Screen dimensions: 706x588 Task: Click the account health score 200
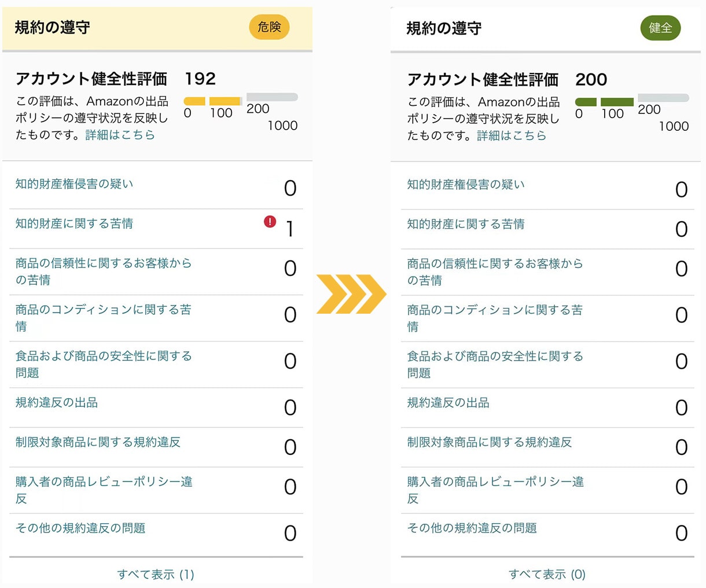tap(591, 79)
